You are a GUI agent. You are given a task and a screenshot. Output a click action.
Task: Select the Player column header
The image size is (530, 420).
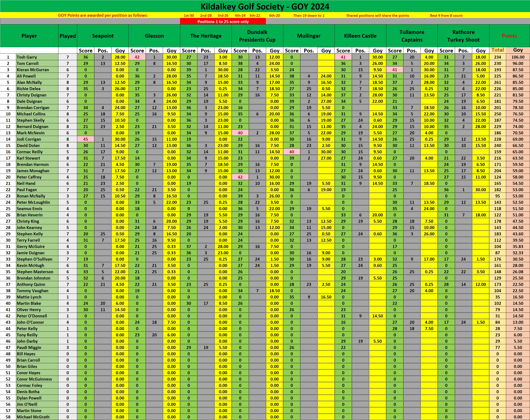click(29, 36)
